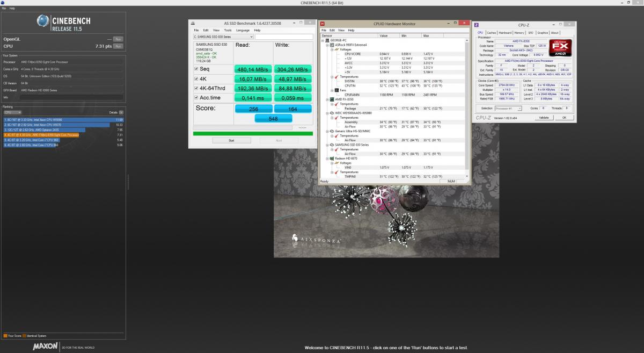Collapse the WDC WD5000AADS drive node
Screen dimensions: 644x353
pyautogui.click(x=327, y=113)
